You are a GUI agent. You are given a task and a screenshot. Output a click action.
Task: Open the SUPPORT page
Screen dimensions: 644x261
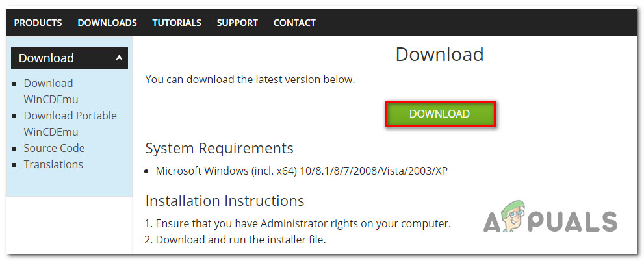click(237, 23)
